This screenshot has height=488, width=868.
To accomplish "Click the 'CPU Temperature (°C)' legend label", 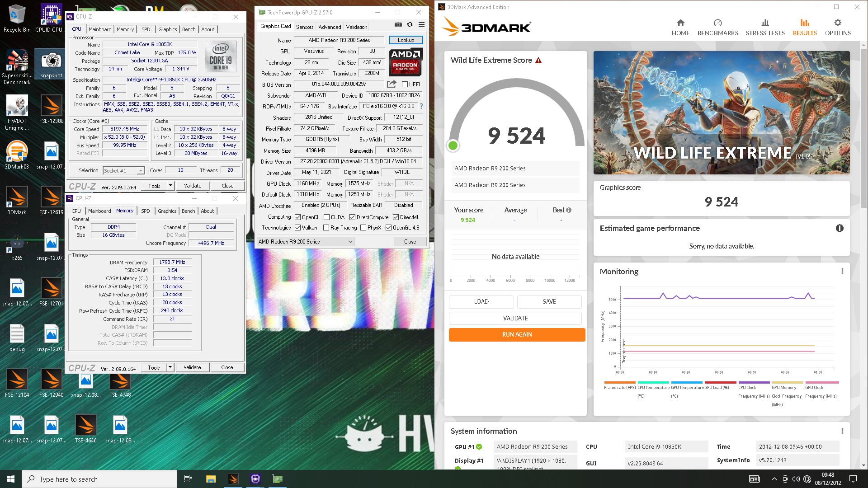I will 653,392.
